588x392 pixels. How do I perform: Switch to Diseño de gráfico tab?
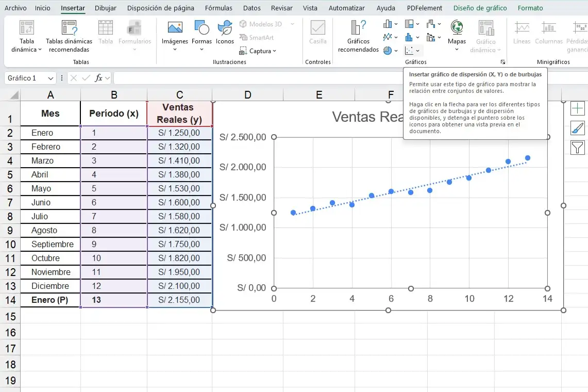pyautogui.click(x=480, y=8)
